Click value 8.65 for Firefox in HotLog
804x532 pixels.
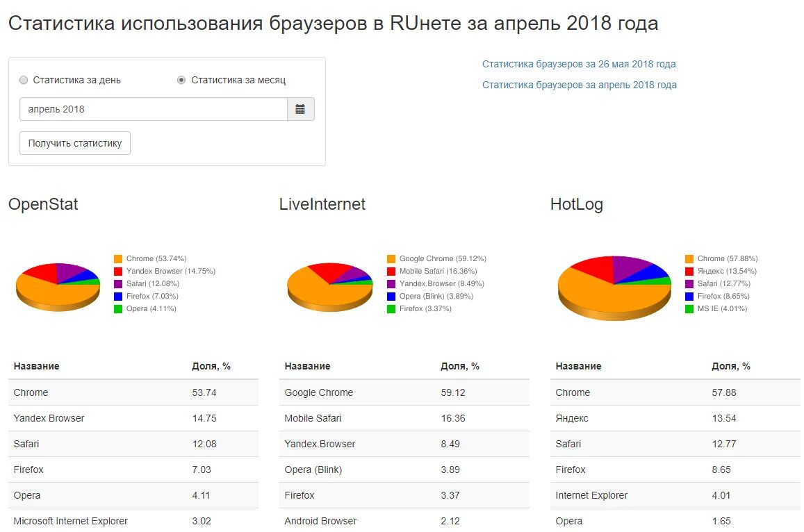click(721, 469)
